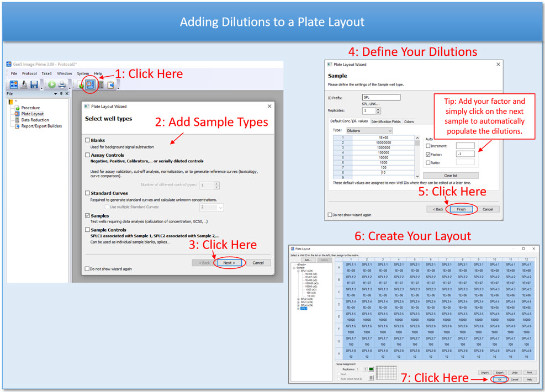Image resolution: width=545 pixels, height=392 pixels.
Task: Click the Next button in wizard
Action: [229, 263]
